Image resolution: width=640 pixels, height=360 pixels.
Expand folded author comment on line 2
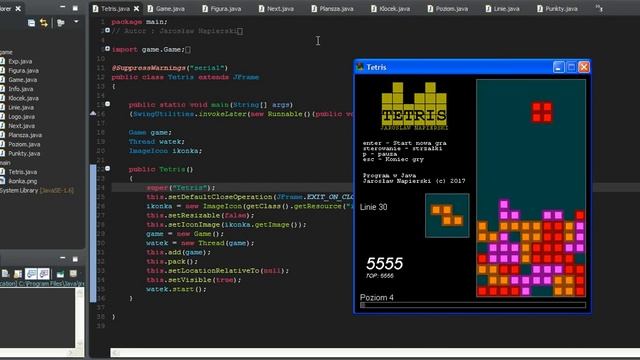pos(107,30)
